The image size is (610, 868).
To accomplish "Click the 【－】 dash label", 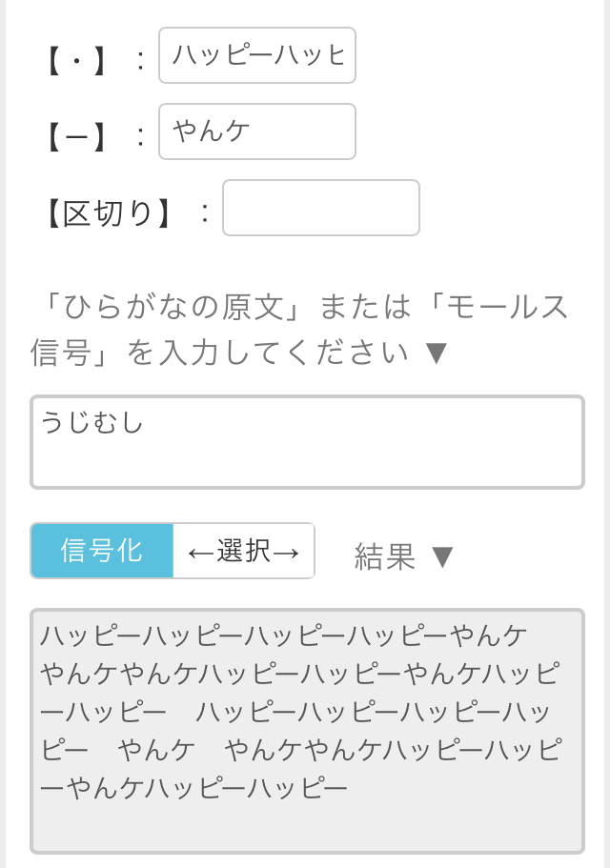I will 77,136.
